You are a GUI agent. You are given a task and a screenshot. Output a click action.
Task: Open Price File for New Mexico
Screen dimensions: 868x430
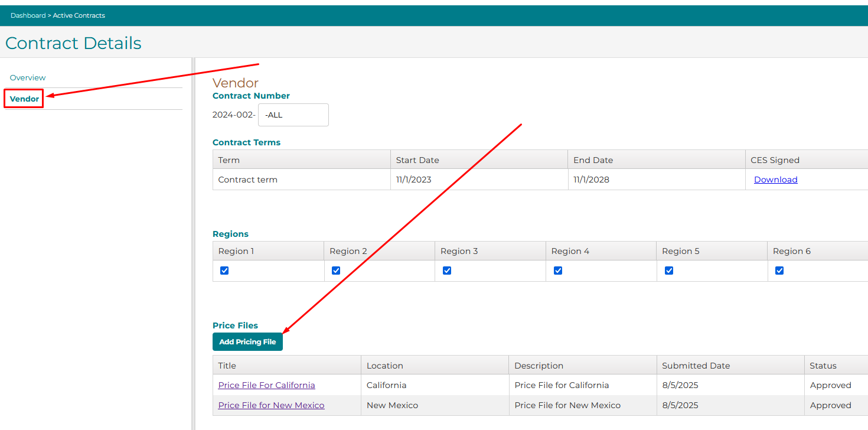tap(271, 405)
